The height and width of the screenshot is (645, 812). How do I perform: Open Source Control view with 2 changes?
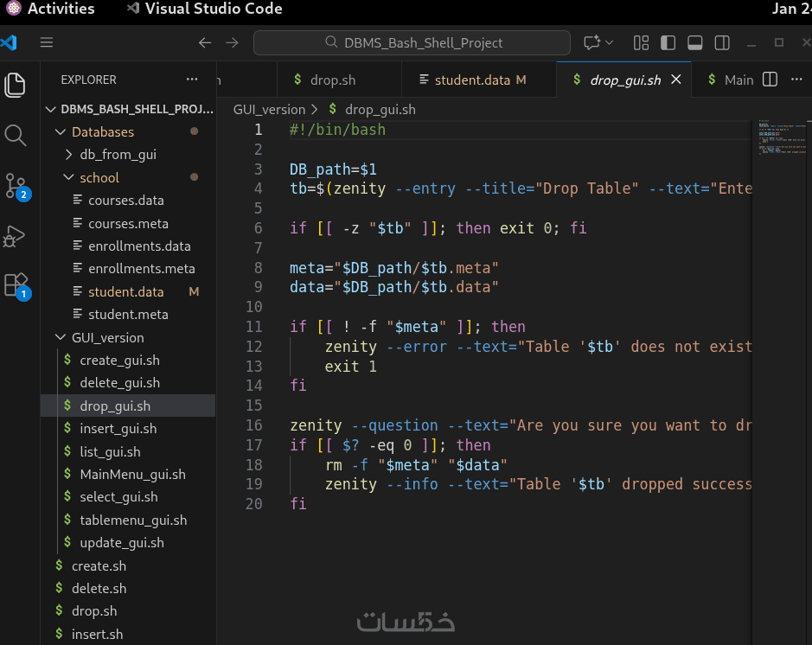pos(16,185)
